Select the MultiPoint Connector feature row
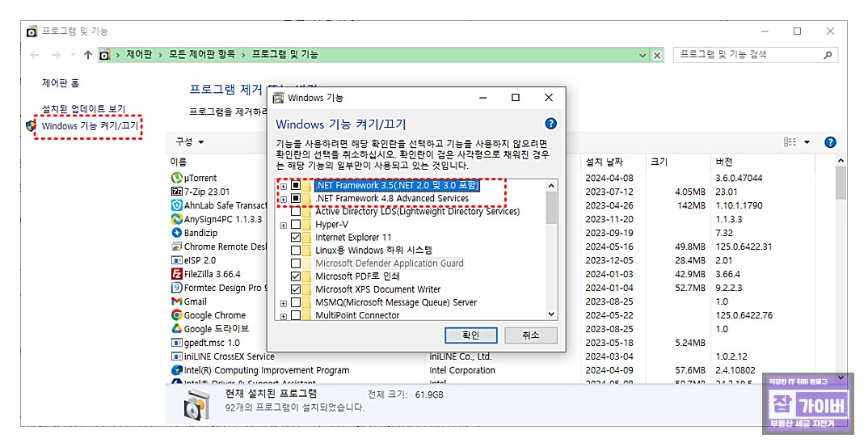Image resolution: width=868 pixels, height=447 pixels. tap(357, 315)
